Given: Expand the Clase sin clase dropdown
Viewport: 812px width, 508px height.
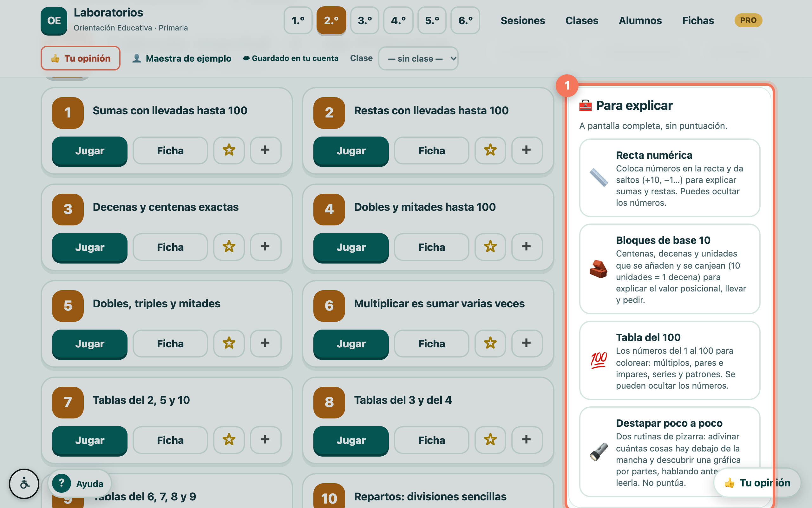Looking at the screenshot, I should pyautogui.click(x=418, y=58).
